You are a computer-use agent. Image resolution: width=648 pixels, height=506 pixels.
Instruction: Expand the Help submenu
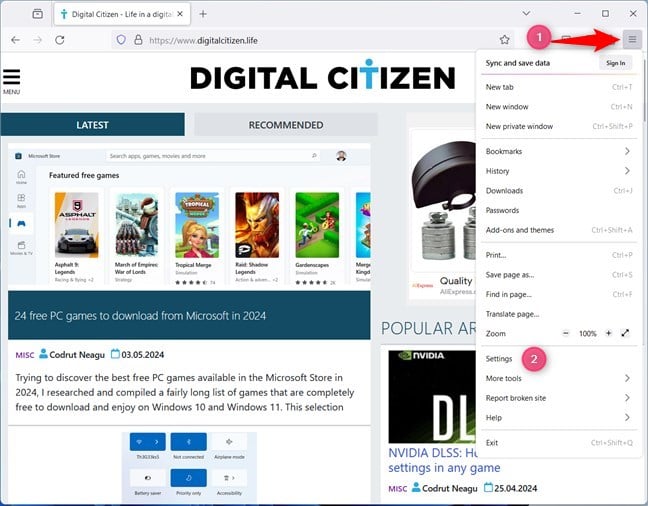point(559,418)
